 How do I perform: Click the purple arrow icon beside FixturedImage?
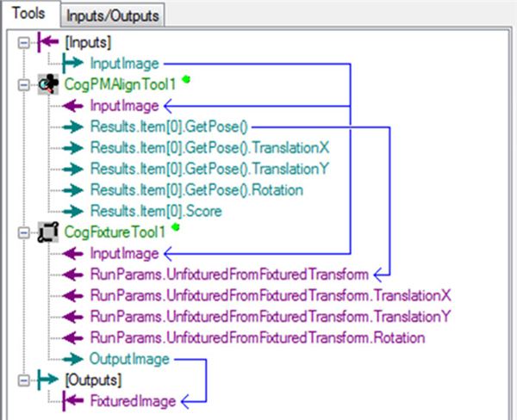pyautogui.click(x=72, y=400)
